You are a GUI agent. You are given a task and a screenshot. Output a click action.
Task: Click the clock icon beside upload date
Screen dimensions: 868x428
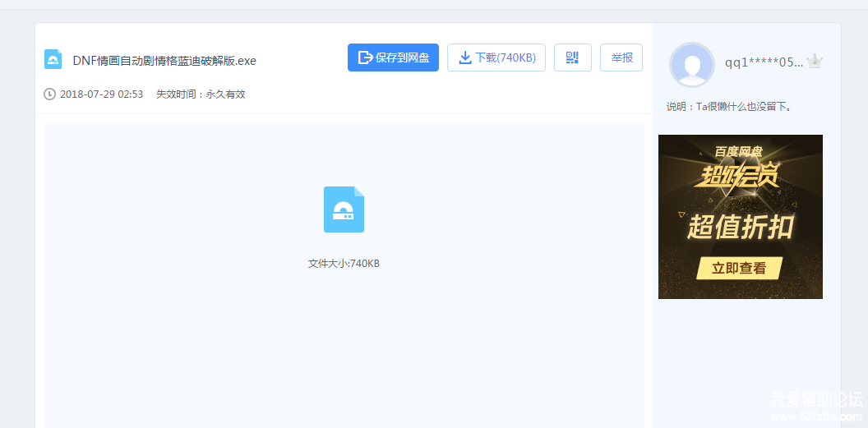(x=50, y=94)
